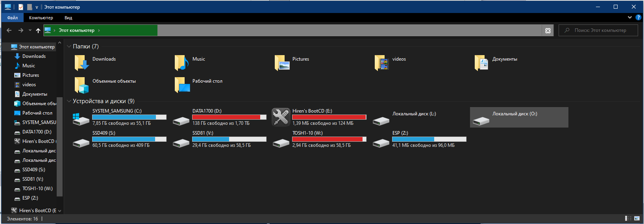Open Hiren's BootCD (E:) drive icon
The width and height of the screenshot is (644, 224).
tap(281, 117)
